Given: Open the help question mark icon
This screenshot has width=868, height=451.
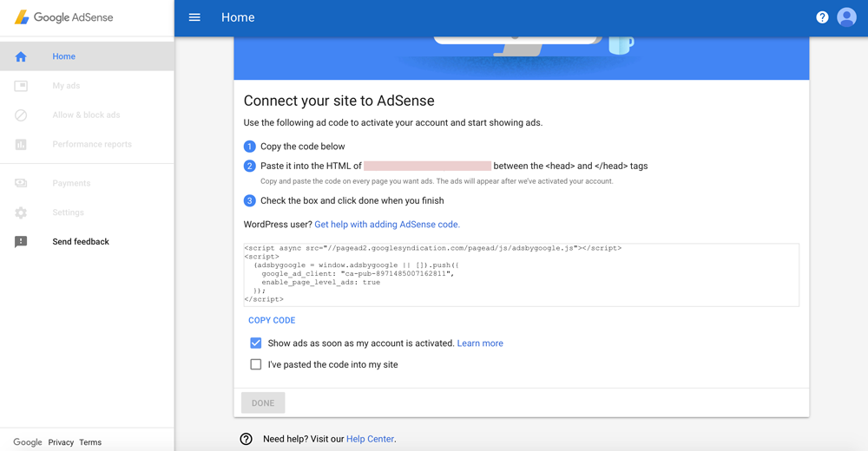Looking at the screenshot, I should pyautogui.click(x=822, y=17).
